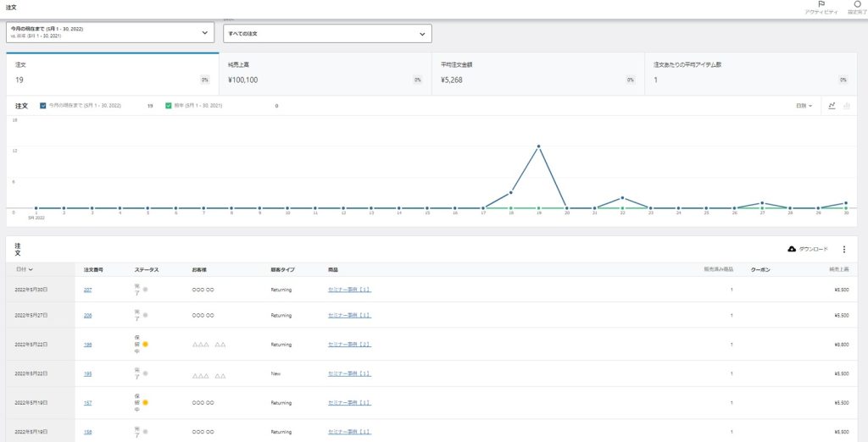Toggle the 前年 legend checkbox
The width and height of the screenshot is (868, 442).
pyautogui.click(x=169, y=106)
